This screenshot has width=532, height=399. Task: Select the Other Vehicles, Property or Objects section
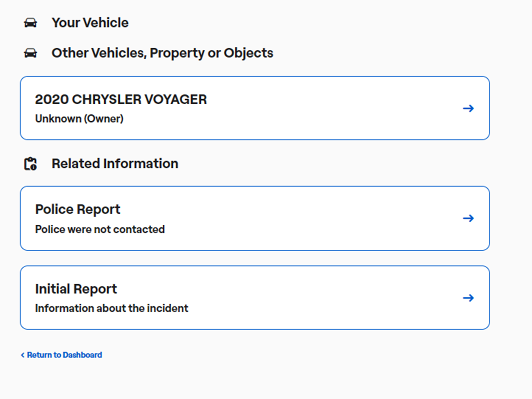tap(162, 53)
